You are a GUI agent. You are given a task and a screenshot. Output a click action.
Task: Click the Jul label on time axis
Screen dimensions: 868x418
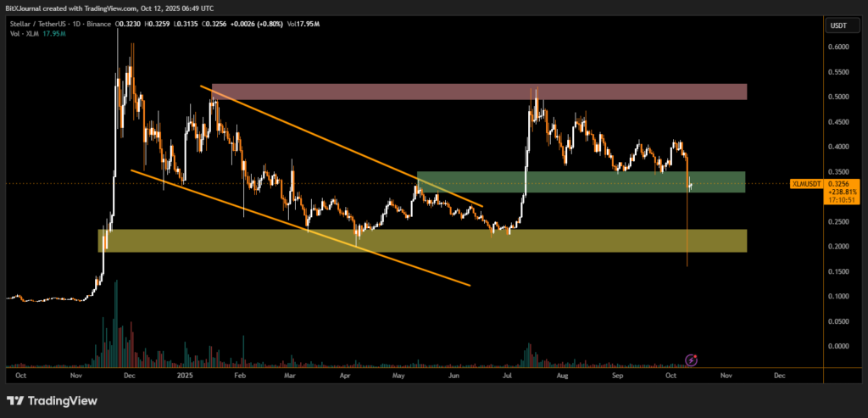507,374
